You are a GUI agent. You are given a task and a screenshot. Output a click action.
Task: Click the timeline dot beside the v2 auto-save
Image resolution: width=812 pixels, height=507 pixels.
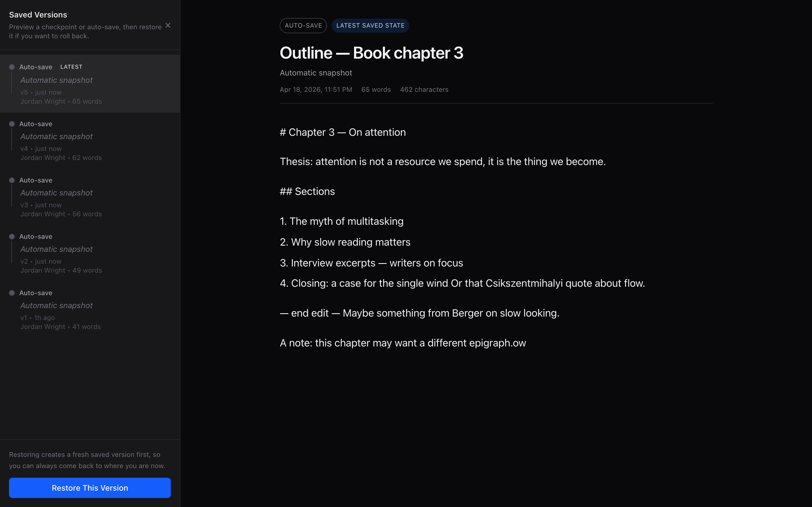(x=12, y=237)
